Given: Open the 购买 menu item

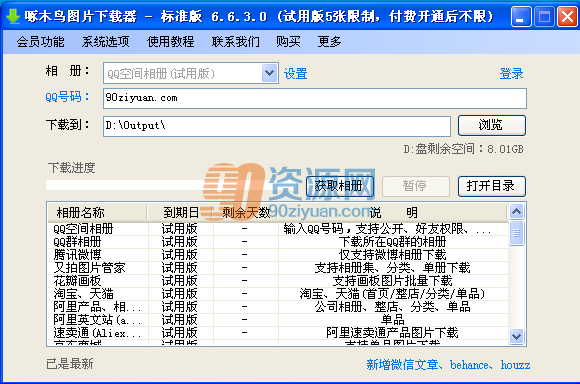Looking at the screenshot, I should pyautogui.click(x=288, y=41).
